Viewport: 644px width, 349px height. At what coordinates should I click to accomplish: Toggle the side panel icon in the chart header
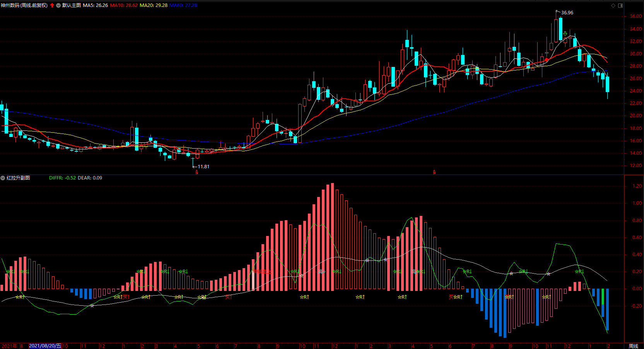click(620, 5)
